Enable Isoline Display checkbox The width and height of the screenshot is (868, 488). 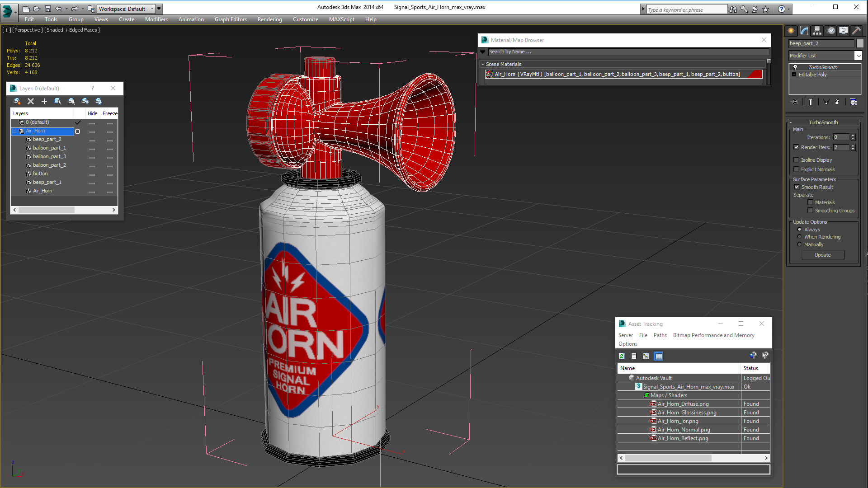coord(797,160)
